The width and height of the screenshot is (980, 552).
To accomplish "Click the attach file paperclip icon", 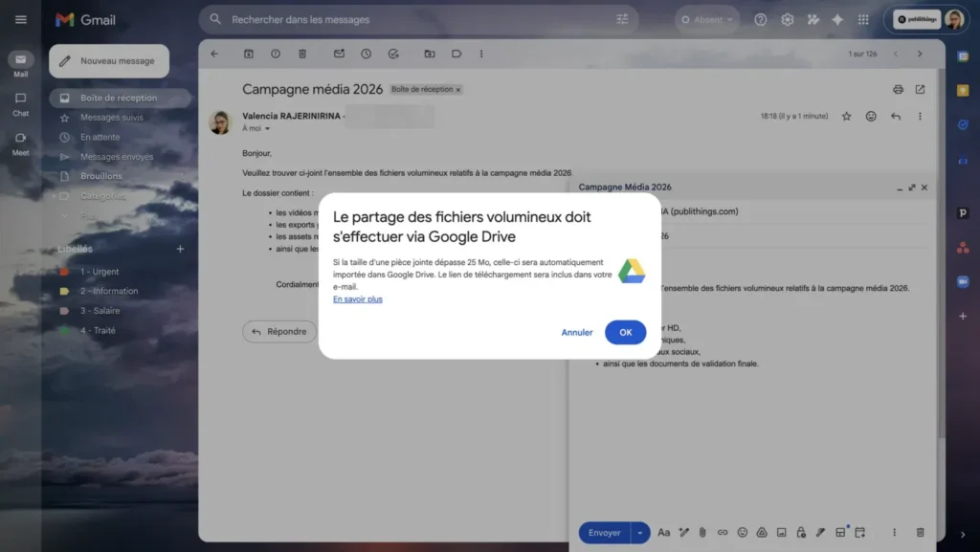I will 702,533.
